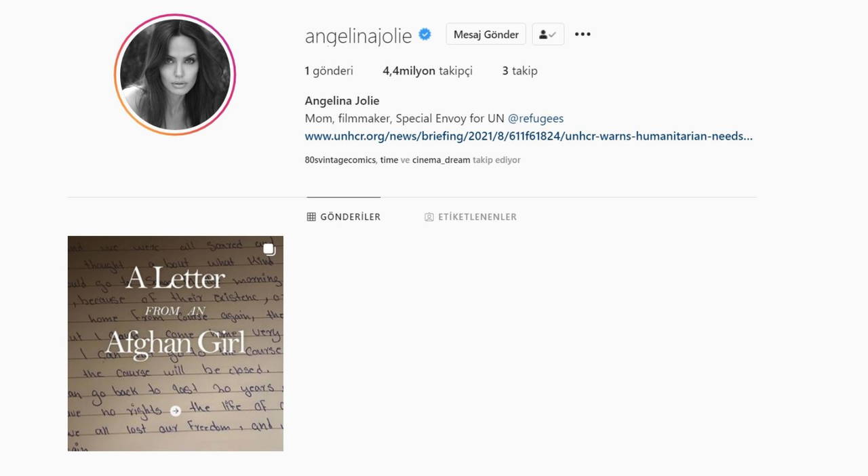Open the time mutual follower profile

(389, 161)
